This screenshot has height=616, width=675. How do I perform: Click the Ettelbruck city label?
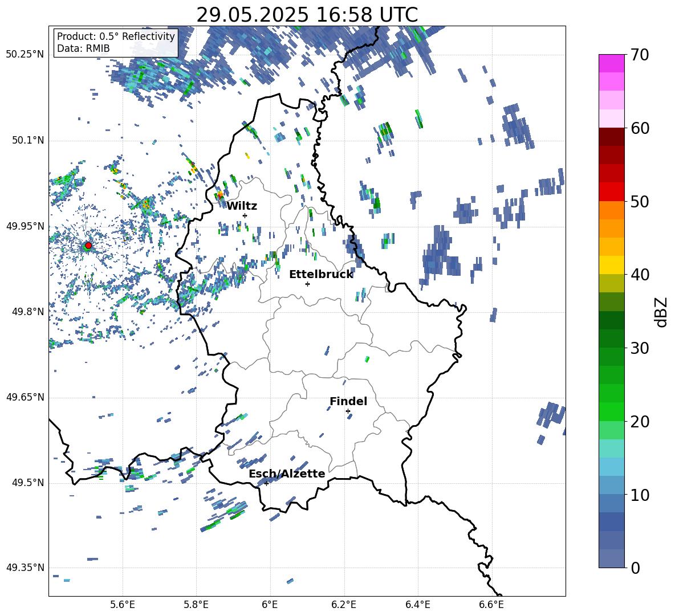(x=321, y=275)
